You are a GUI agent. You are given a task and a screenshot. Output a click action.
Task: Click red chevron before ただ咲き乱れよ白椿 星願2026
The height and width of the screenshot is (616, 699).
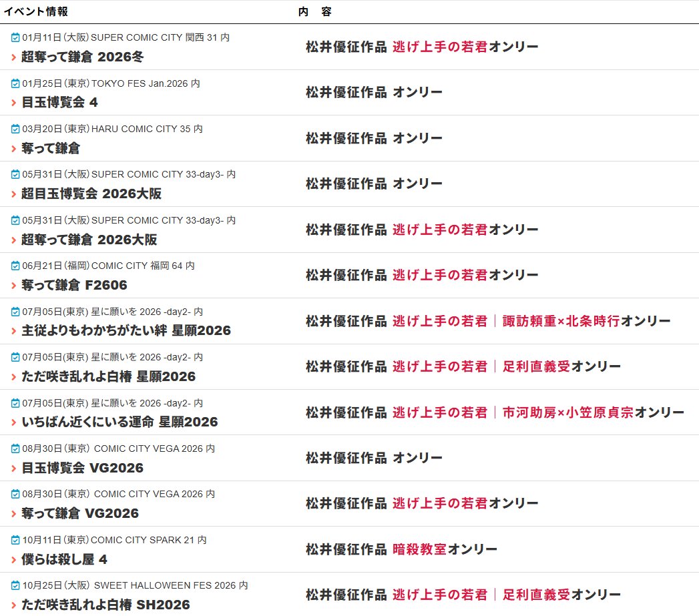tap(14, 376)
